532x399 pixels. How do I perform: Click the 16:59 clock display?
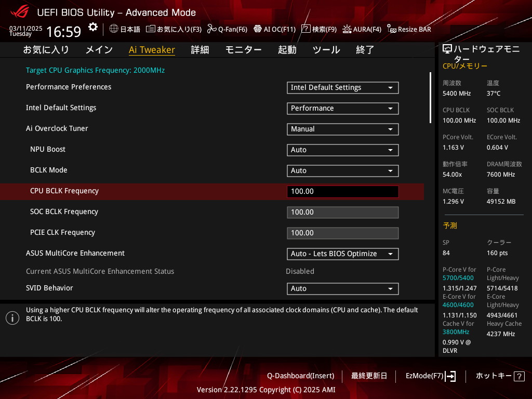pyautogui.click(x=63, y=32)
